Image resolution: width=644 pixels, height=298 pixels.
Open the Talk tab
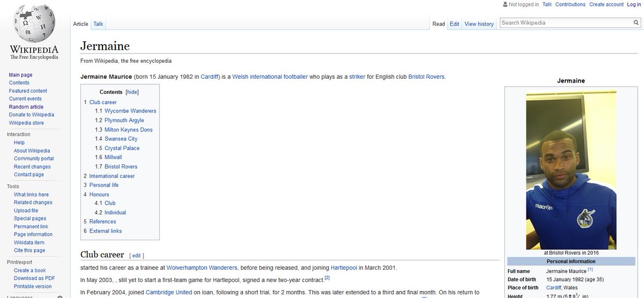click(x=98, y=24)
